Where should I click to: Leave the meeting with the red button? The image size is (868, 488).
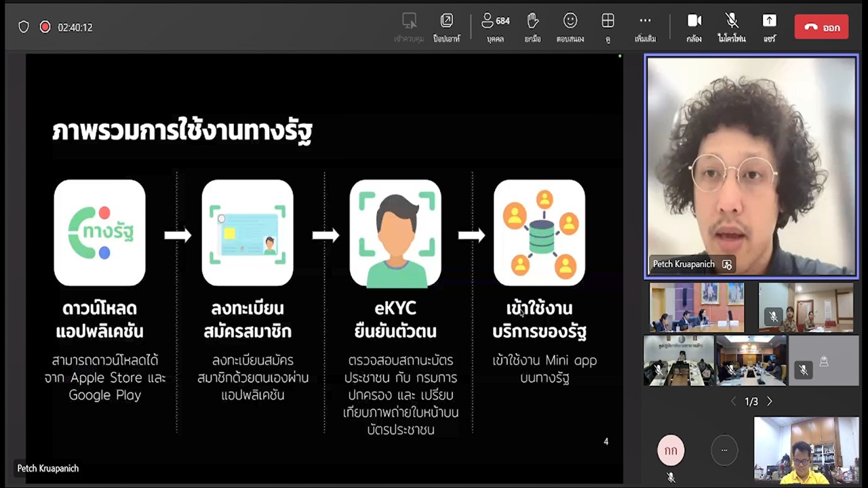click(x=821, y=27)
